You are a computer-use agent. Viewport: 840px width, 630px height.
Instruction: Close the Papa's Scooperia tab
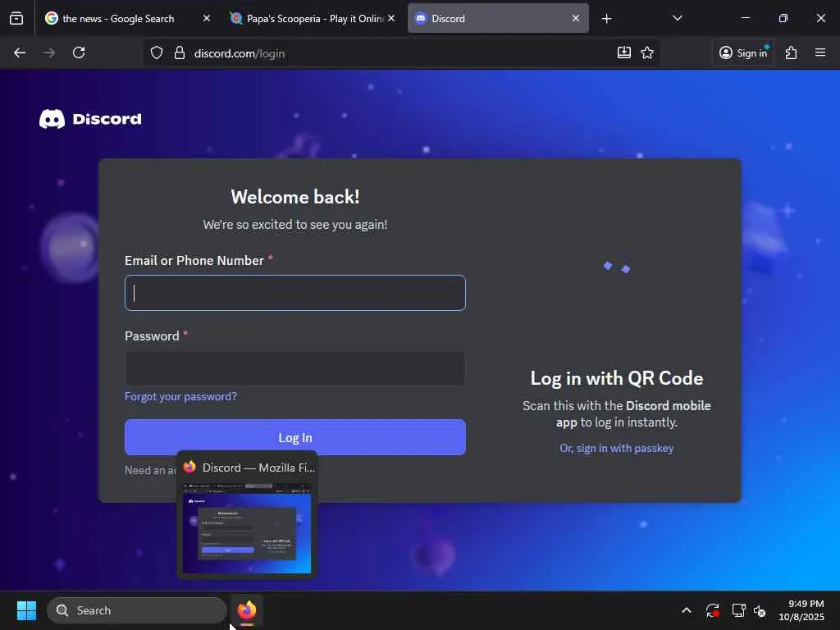(391, 18)
